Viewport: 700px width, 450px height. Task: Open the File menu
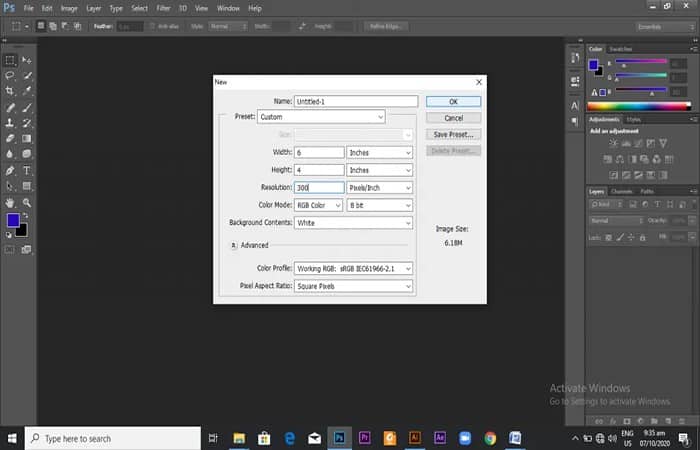[29, 8]
